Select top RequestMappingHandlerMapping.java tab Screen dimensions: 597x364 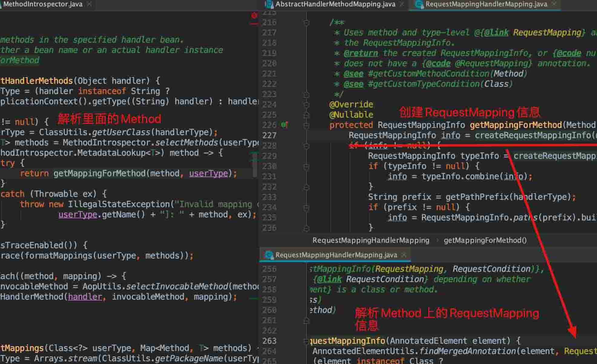pos(486,4)
